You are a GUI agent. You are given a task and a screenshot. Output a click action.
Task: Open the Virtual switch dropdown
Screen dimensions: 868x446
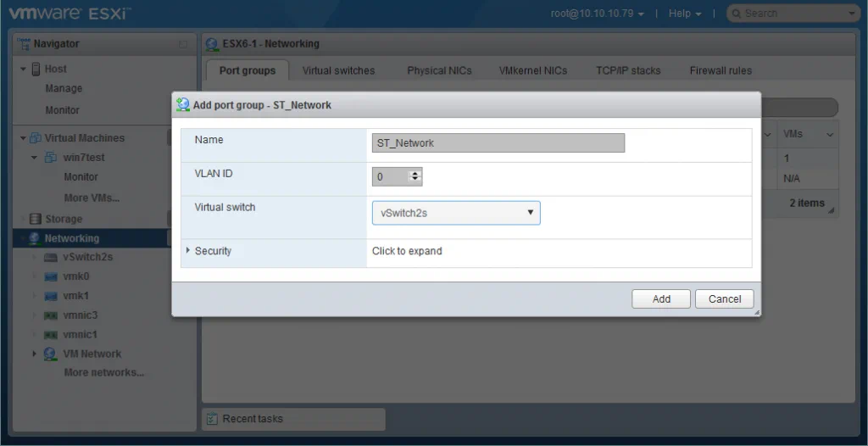(x=456, y=213)
